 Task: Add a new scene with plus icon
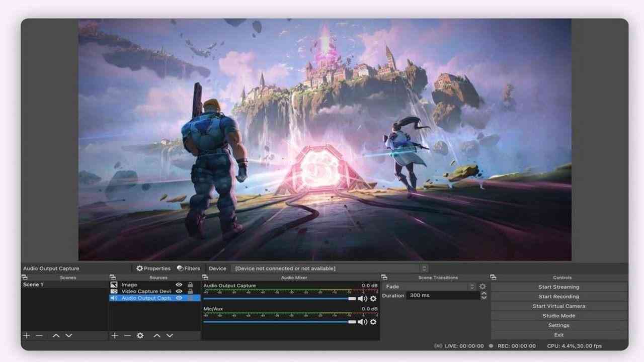tap(27, 335)
